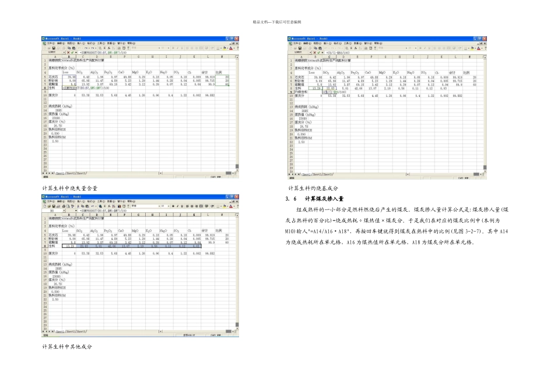Image resolution: width=554 pixels, height=392 pixels.
Task: Select Sheet3 tab in lower-left Excel window
Action: (81, 331)
